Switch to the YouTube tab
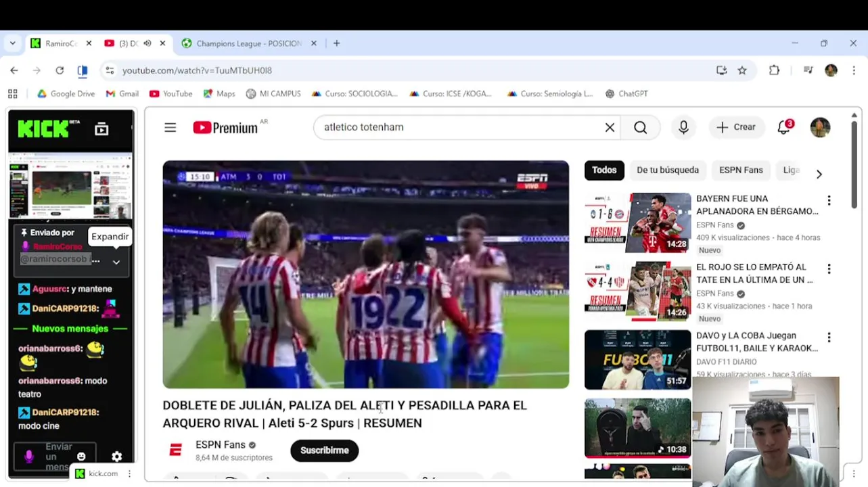 (x=129, y=43)
